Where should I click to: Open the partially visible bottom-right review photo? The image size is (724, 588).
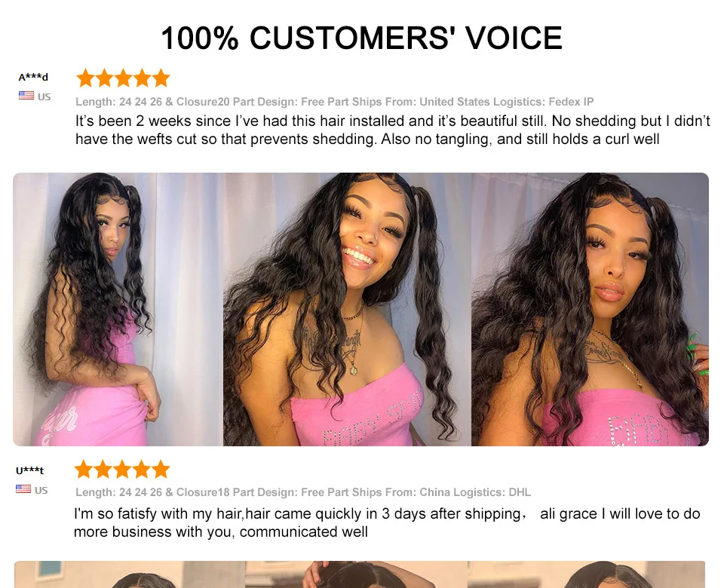587,574
